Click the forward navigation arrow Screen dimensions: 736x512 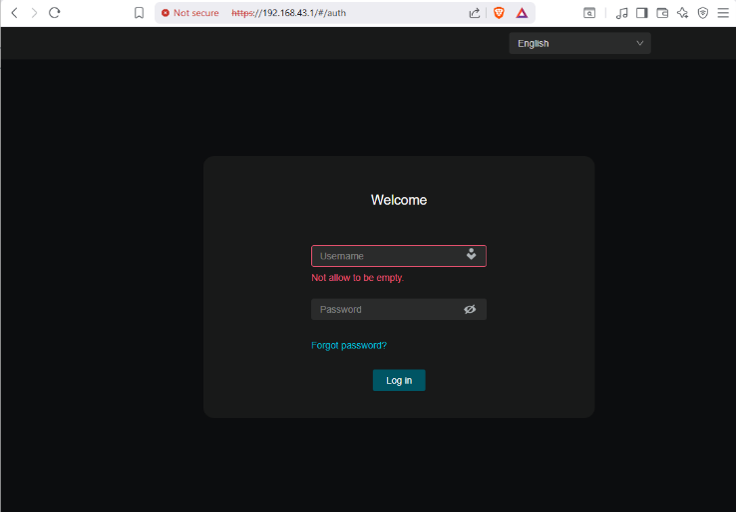pos(34,13)
